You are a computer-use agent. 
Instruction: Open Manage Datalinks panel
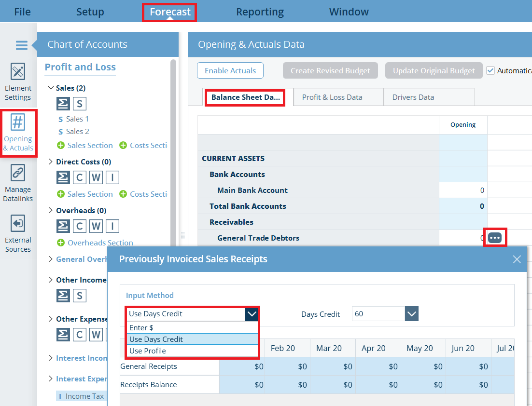[18, 183]
